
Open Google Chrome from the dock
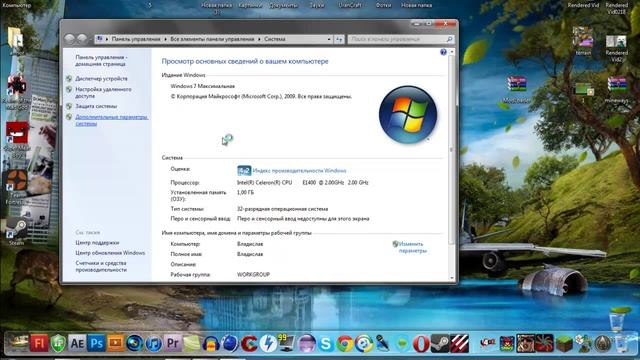[344, 344]
